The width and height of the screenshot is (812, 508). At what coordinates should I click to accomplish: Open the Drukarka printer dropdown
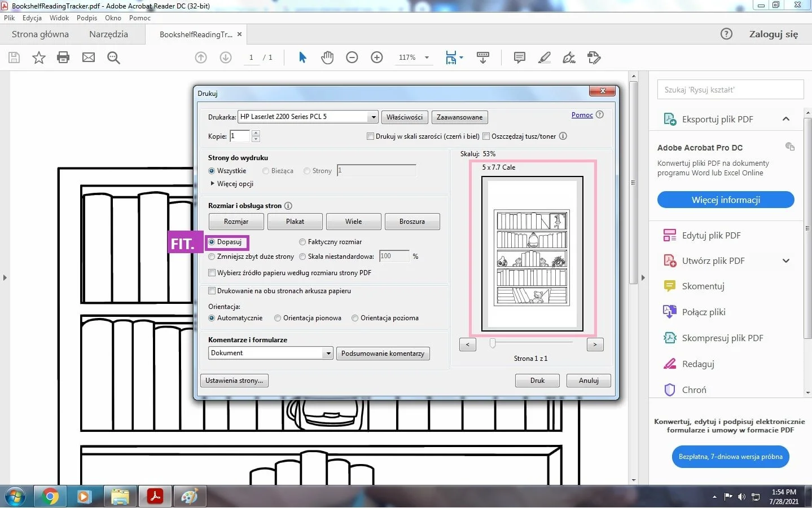(x=373, y=117)
